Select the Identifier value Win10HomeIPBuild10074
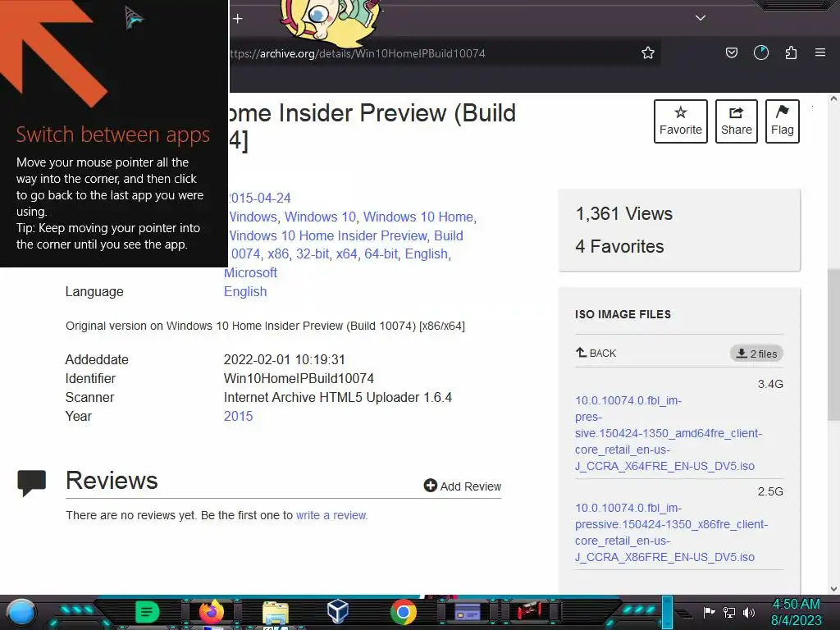This screenshot has width=840, height=630. click(x=299, y=378)
